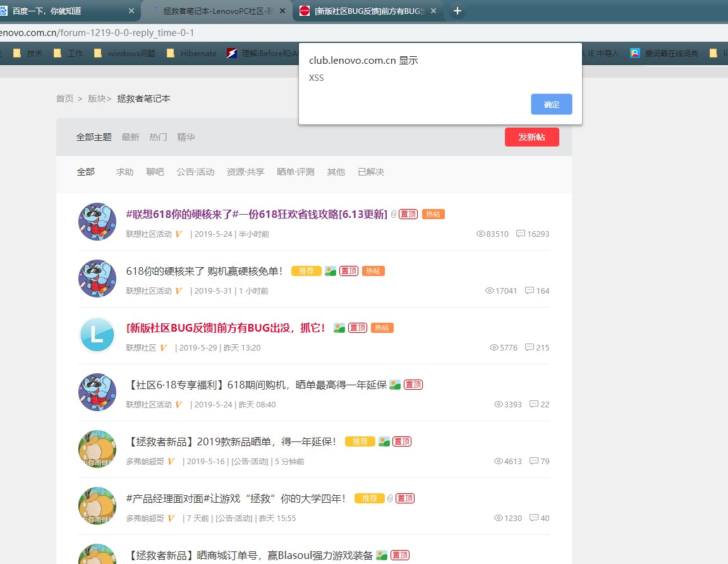
Task: Open the 社区6·18专享福利 thread
Action: pos(257,385)
